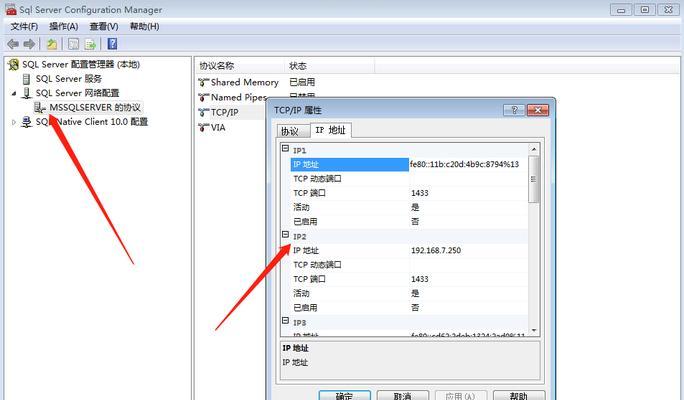This screenshot has height=400, width=684.
Task: Collapse the IP3 section in property grid
Action: [x=285, y=321]
